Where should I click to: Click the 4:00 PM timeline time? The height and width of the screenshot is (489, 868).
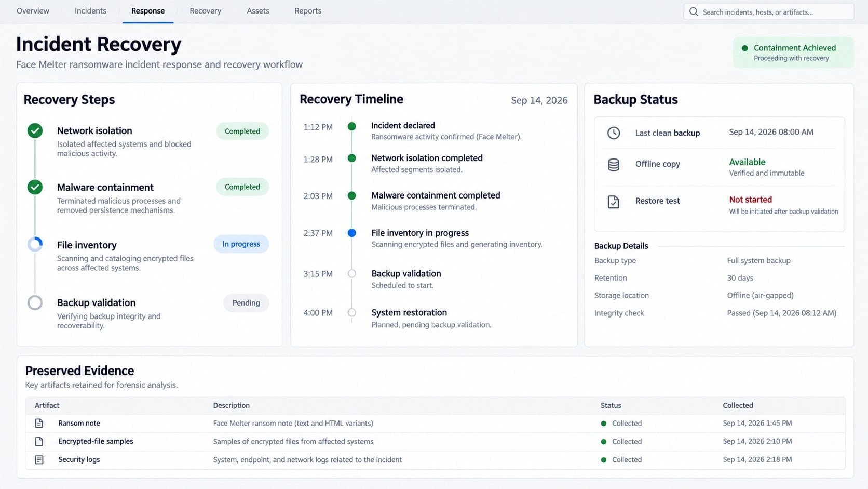click(x=318, y=313)
